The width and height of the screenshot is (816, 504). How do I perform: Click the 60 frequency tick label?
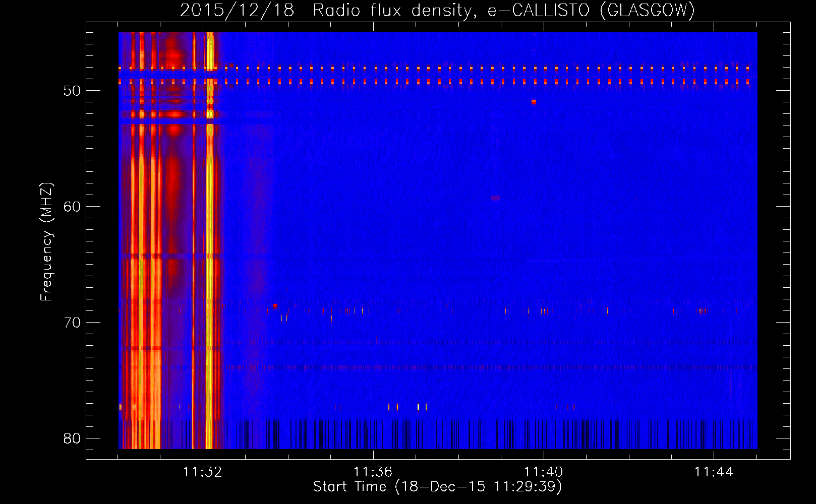[72, 207]
